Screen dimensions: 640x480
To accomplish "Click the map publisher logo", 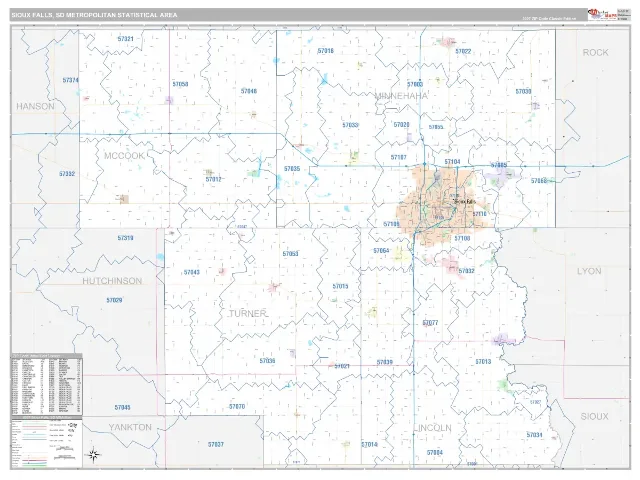I will 602,14.
